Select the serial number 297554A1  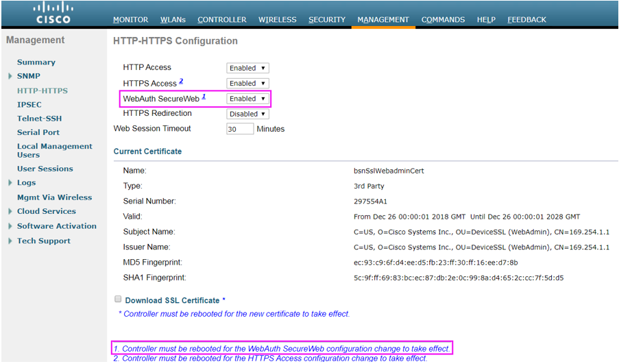(370, 202)
